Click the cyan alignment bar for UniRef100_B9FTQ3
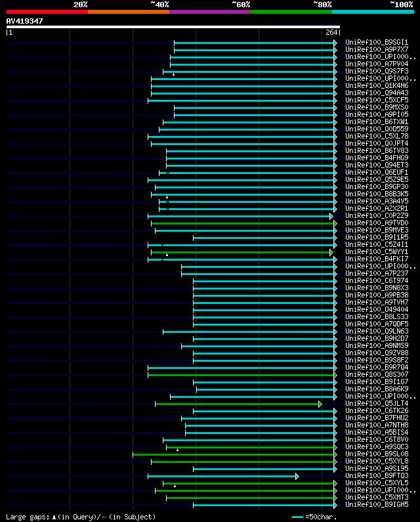 pyautogui.click(x=222, y=477)
